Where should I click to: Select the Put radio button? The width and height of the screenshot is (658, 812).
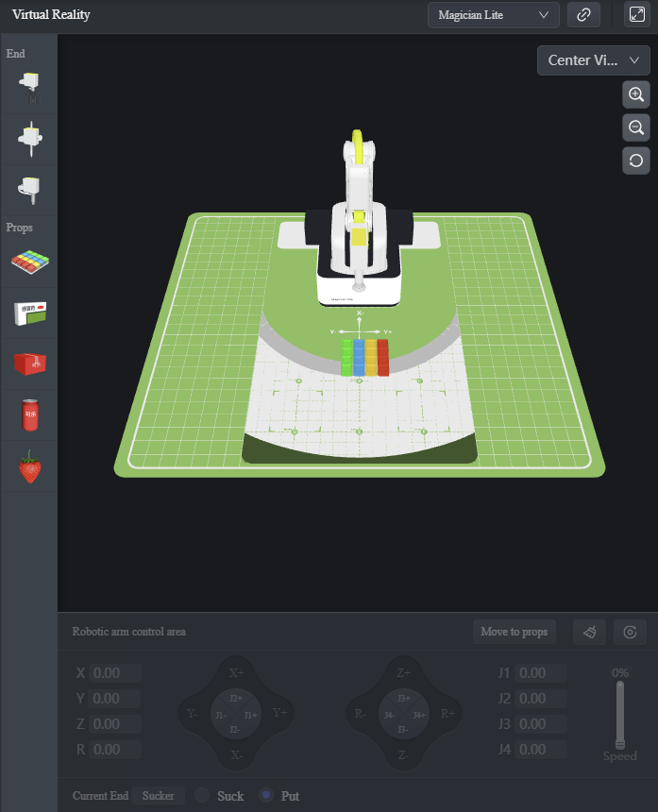tap(266, 796)
